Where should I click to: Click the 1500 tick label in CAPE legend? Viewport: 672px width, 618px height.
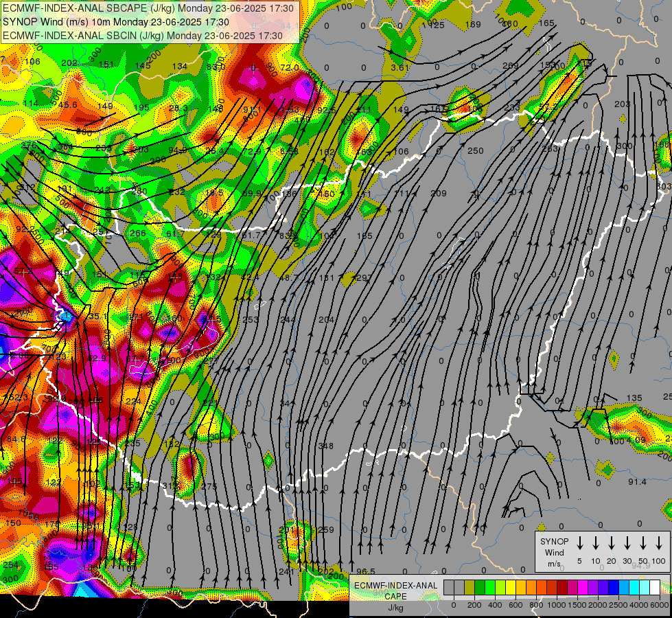(577, 605)
